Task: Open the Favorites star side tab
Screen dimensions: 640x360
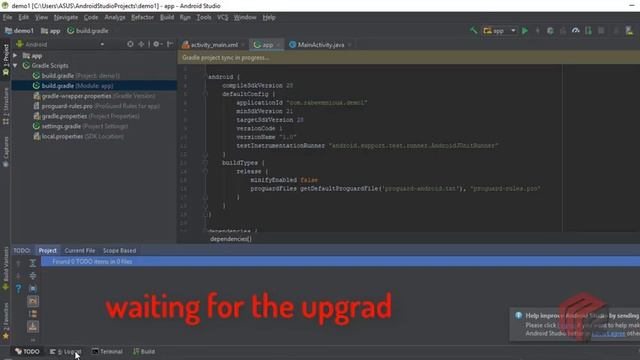Action: (x=6, y=322)
